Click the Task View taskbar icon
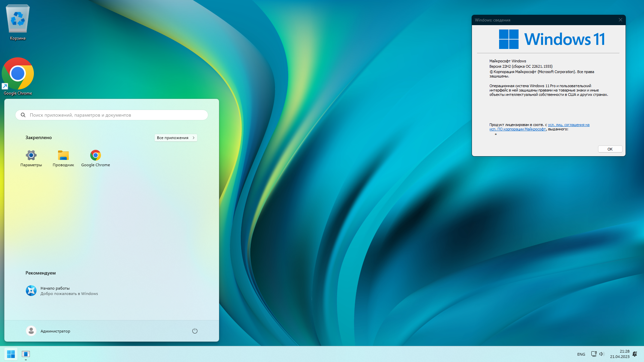Image resolution: width=644 pixels, height=362 pixels. [x=25, y=354]
